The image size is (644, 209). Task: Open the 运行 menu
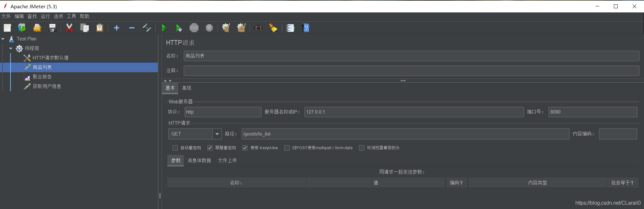point(45,16)
